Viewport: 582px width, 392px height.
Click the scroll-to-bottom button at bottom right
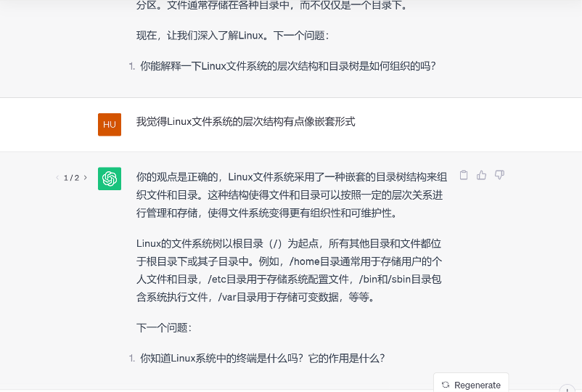[x=567, y=389]
